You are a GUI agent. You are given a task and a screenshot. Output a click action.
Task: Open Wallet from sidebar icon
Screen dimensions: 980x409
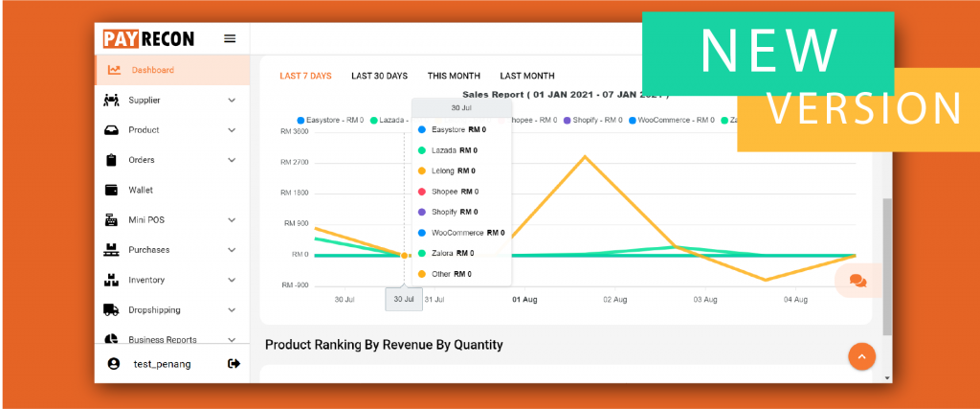[x=111, y=190]
